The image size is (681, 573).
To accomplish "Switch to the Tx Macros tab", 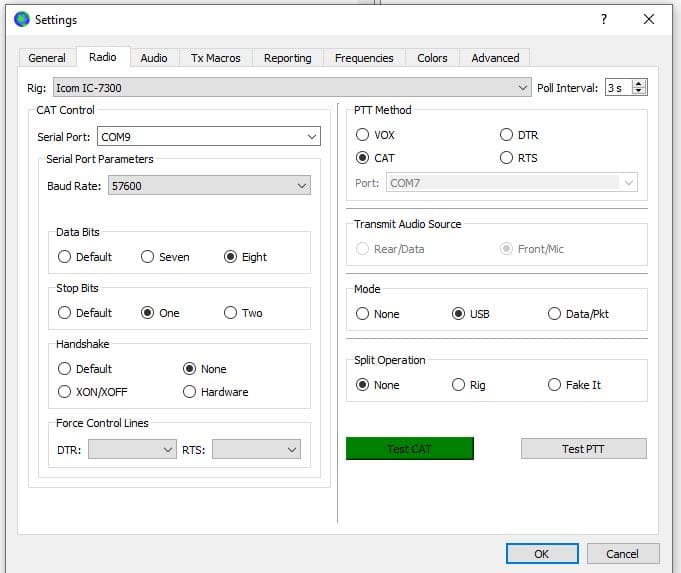I will (215, 58).
